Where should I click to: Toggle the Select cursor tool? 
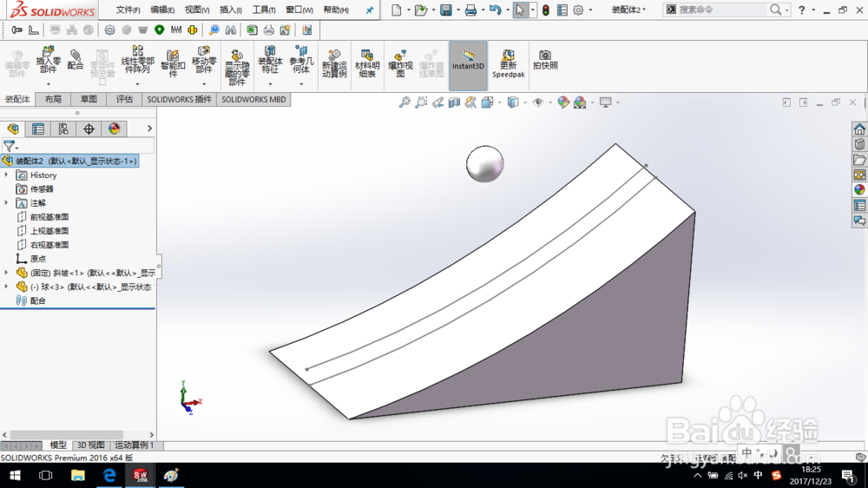pyautogui.click(x=520, y=10)
